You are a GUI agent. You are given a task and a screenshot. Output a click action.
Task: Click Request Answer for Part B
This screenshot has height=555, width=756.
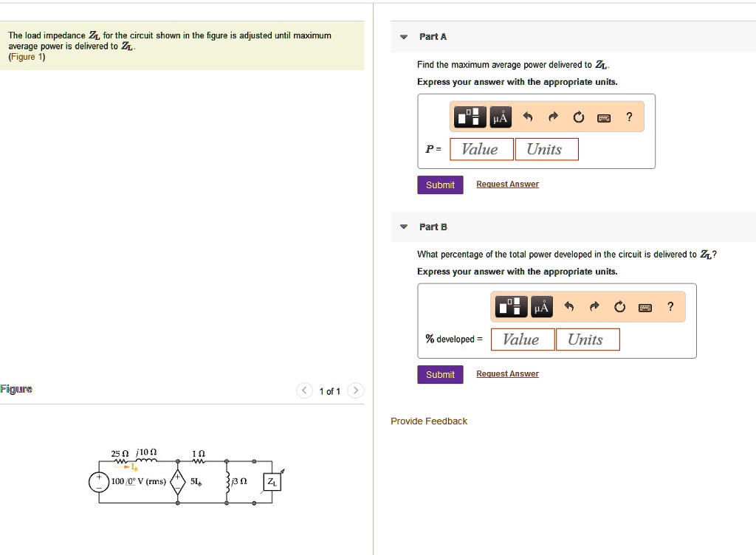507,373
